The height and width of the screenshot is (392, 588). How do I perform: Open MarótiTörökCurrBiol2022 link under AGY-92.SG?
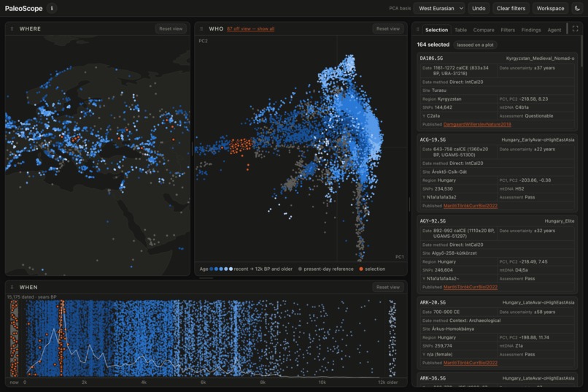pyautogui.click(x=471, y=287)
